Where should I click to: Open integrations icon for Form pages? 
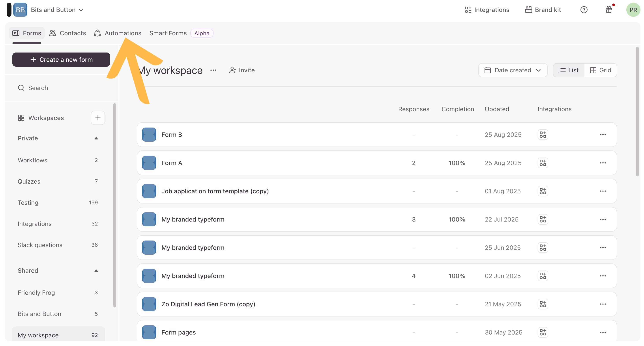point(543,332)
